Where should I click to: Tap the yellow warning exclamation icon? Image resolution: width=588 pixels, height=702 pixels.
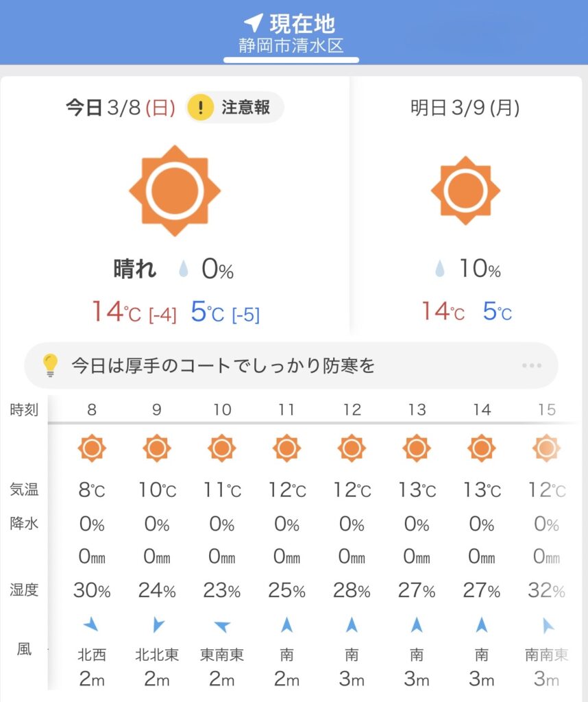click(201, 108)
